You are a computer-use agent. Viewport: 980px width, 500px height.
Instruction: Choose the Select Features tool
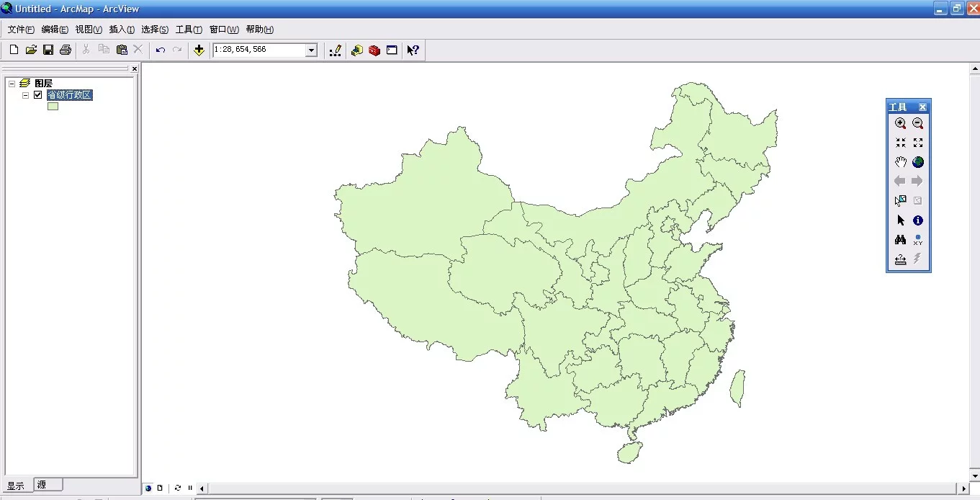901,201
